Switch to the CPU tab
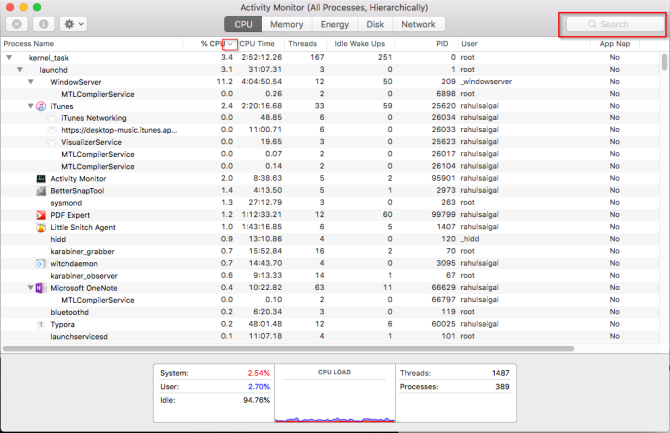The height and width of the screenshot is (433, 670). [243, 24]
